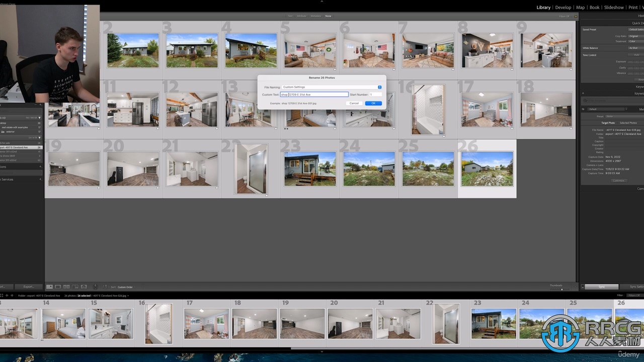Toggle the library filter lock icon
This screenshot has height=362, width=644.
click(x=576, y=16)
